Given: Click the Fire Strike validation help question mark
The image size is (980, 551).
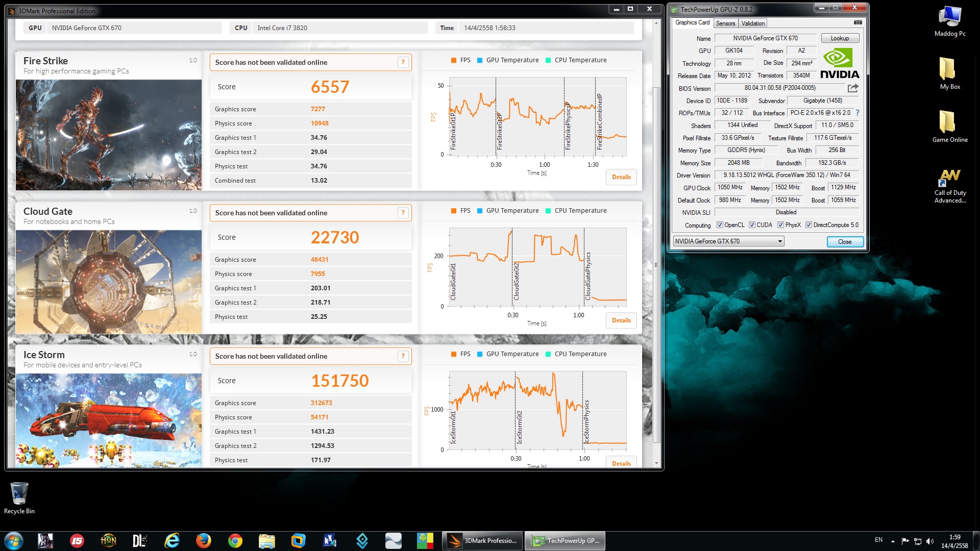Looking at the screenshot, I should coord(403,62).
